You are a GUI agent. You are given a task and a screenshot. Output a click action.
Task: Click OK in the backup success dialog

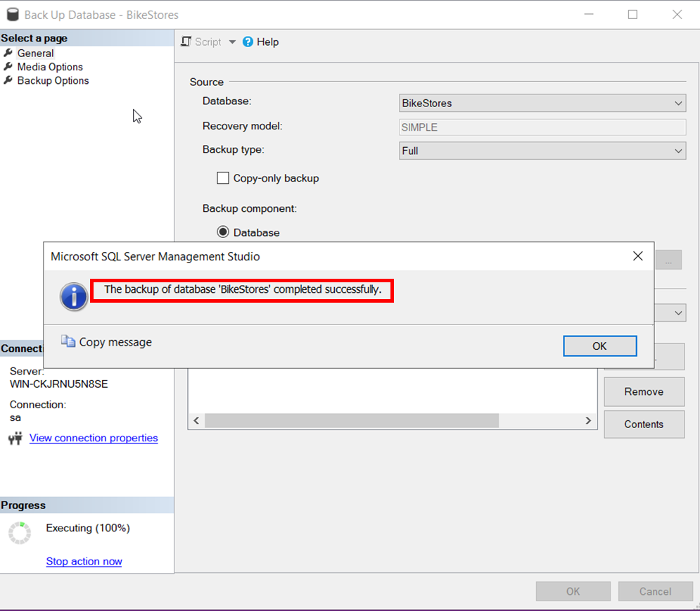(599, 346)
